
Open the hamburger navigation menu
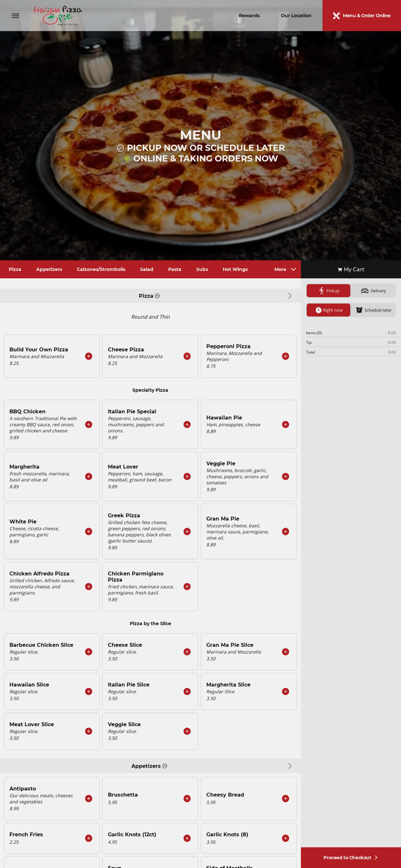pos(15,16)
